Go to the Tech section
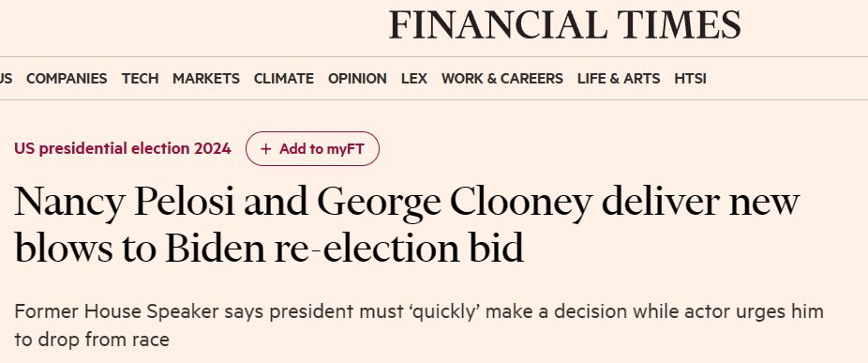868x363 pixels. (x=140, y=79)
